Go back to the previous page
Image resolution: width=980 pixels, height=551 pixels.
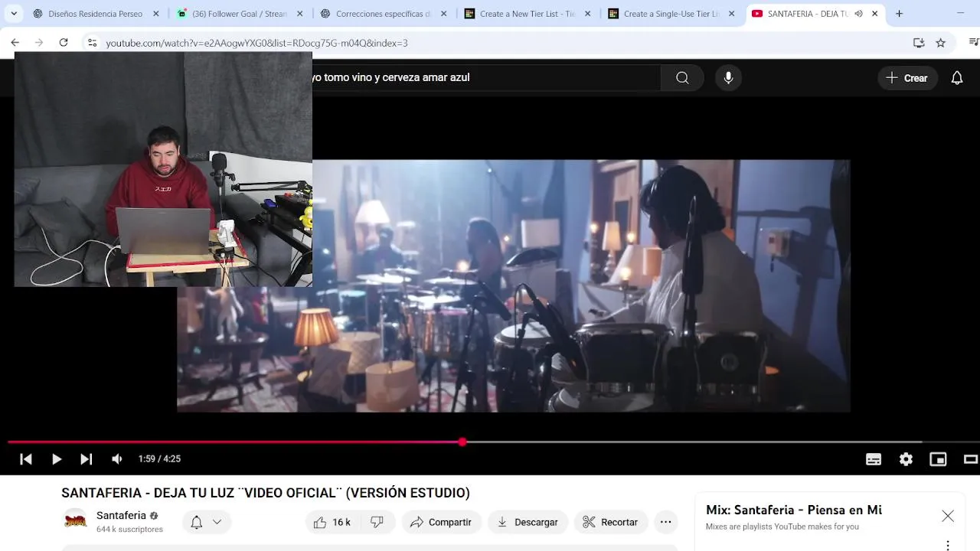click(15, 43)
